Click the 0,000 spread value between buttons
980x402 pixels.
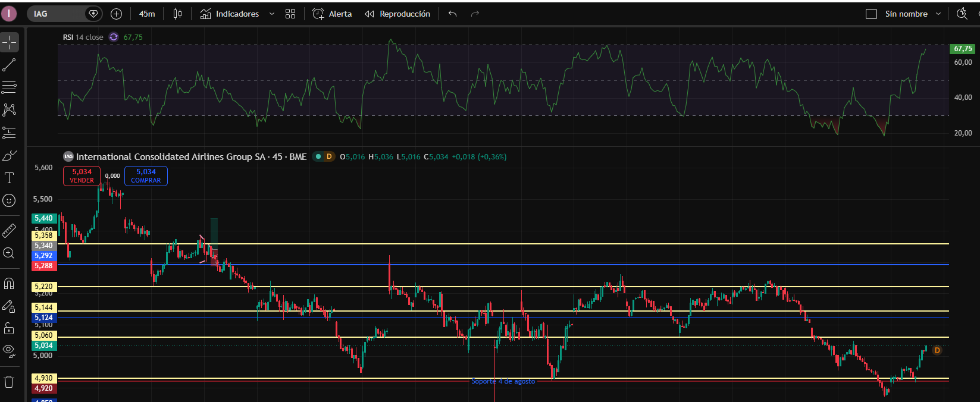point(112,176)
